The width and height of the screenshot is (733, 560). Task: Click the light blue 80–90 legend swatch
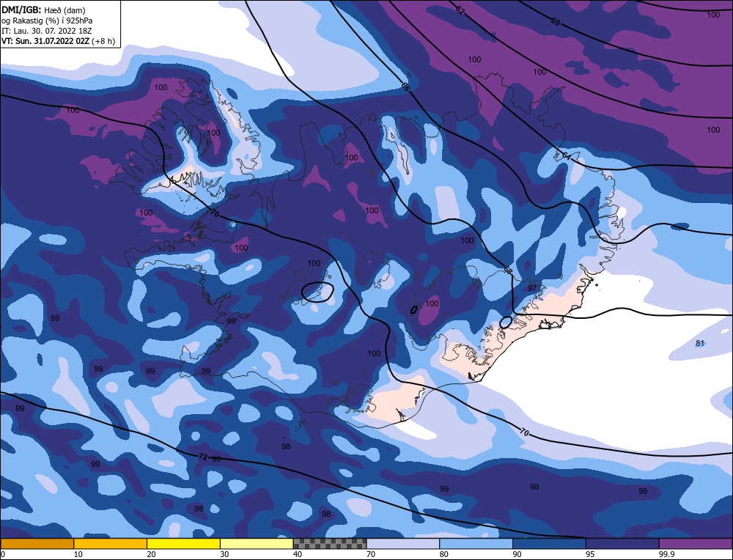point(476,543)
